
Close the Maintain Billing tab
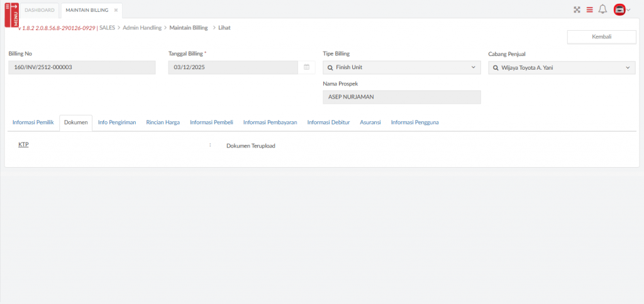(116, 10)
